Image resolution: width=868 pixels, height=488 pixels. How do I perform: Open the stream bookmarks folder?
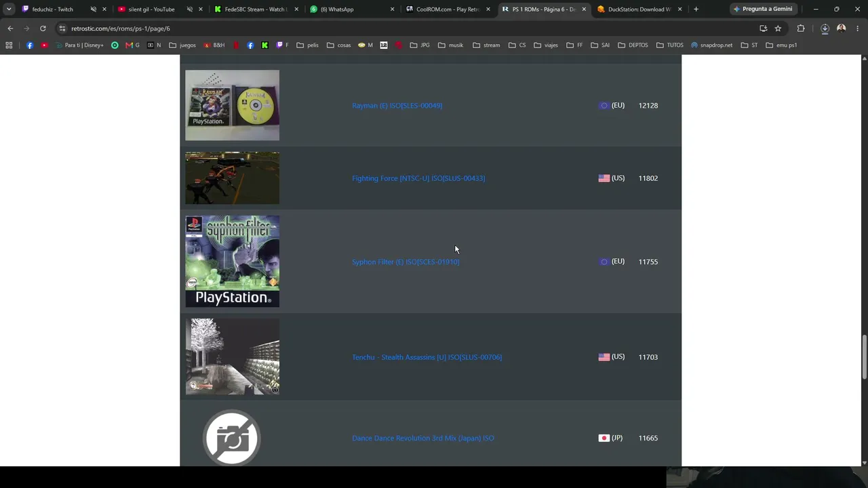[486, 45]
